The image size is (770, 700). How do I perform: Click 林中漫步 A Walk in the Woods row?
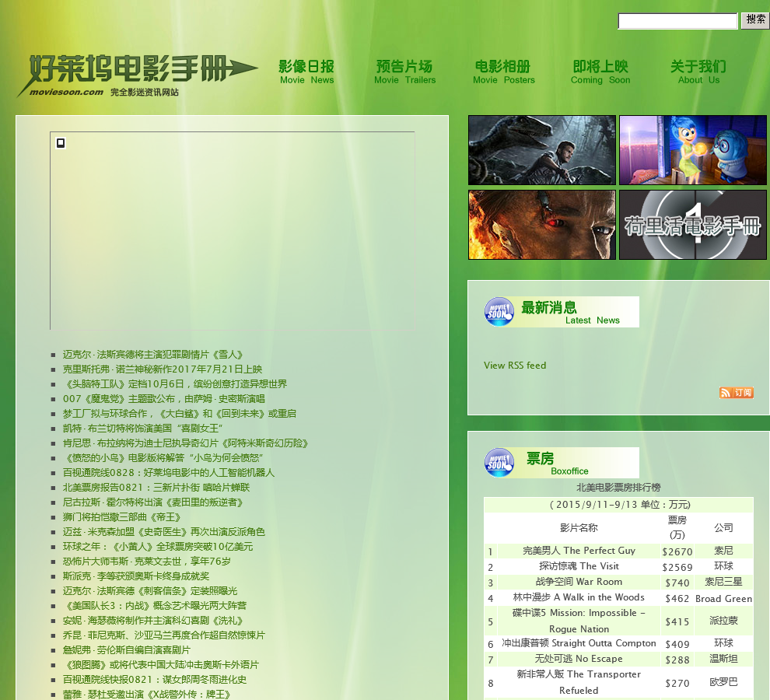coord(619,598)
